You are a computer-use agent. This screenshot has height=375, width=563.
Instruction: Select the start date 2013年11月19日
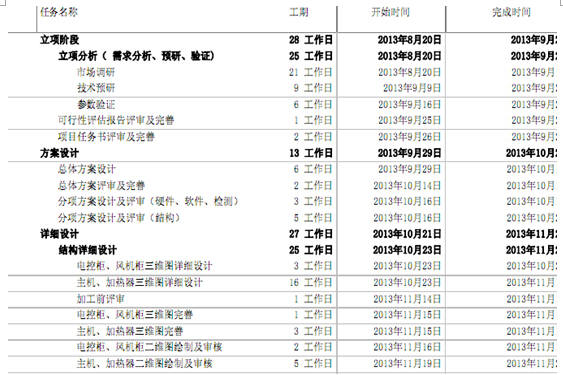tap(407, 364)
